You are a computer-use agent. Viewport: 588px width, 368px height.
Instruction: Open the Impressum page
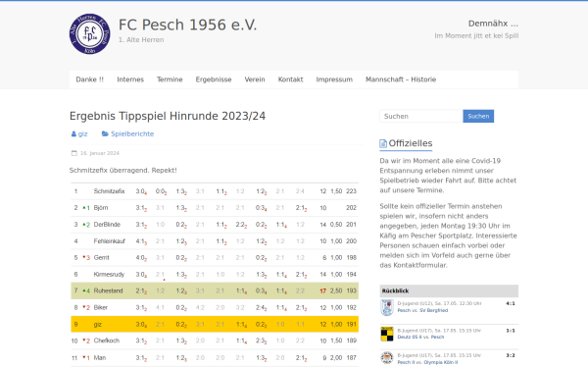point(334,79)
